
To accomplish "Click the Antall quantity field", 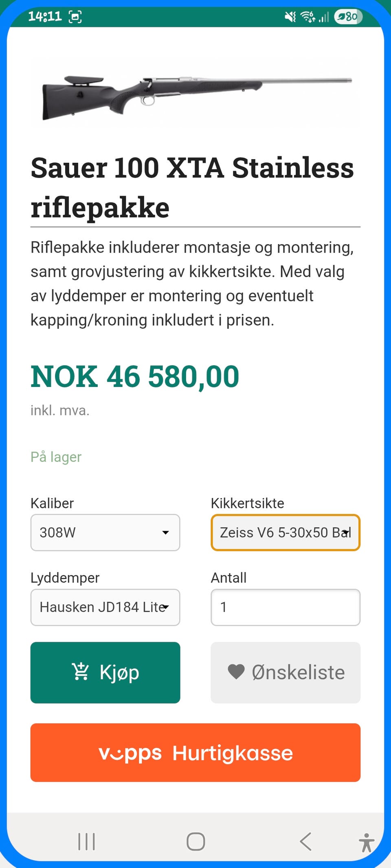I will (x=285, y=607).
